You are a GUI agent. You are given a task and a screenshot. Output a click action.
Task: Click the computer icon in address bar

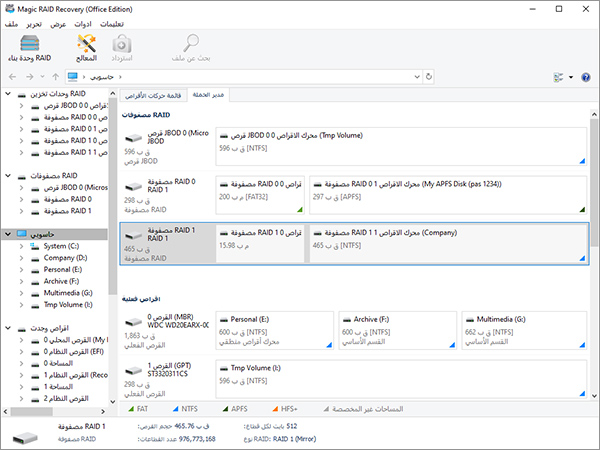[x=73, y=77]
